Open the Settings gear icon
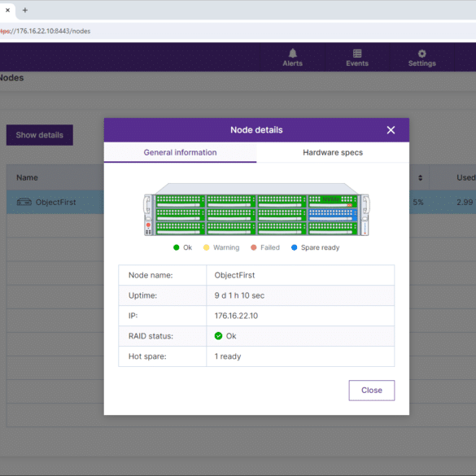The width and height of the screenshot is (476, 476). [x=422, y=54]
